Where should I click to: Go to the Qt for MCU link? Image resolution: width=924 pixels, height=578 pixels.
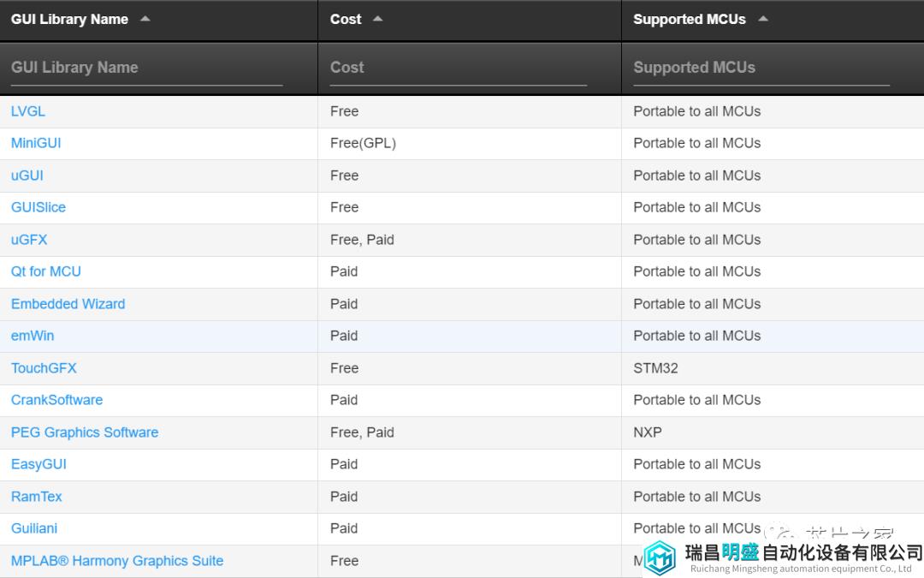[x=46, y=272]
